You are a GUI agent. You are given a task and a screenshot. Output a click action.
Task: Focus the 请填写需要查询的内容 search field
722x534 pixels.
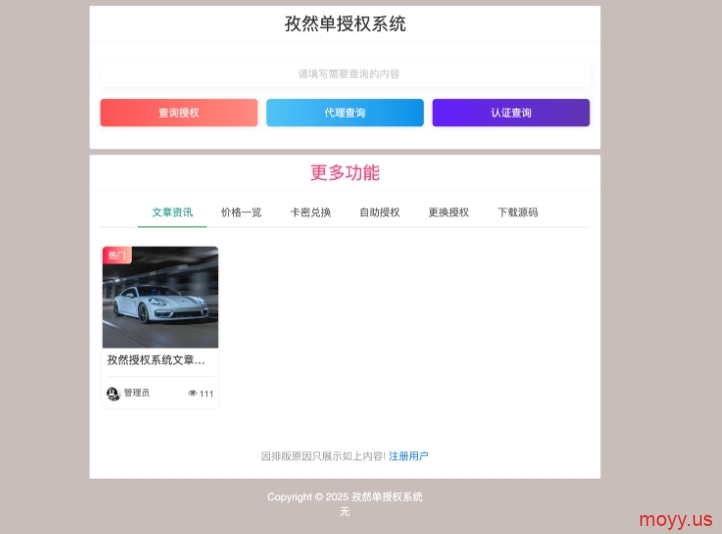point(345,74)
